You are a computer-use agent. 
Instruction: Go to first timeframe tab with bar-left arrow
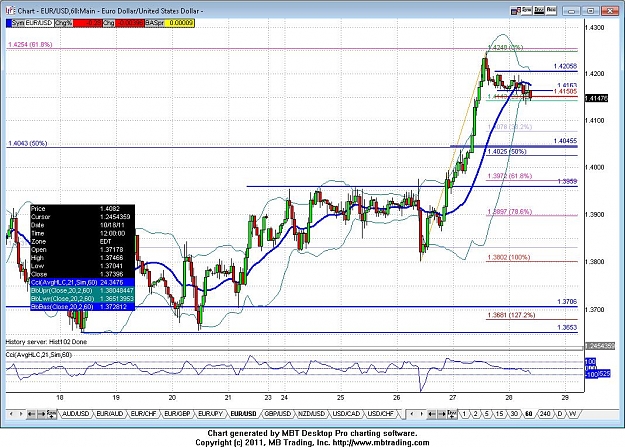pos(432,414)
